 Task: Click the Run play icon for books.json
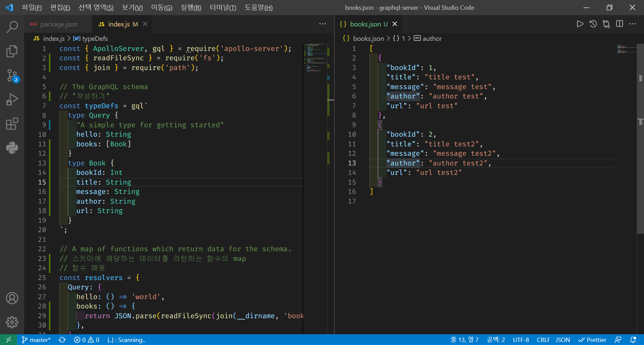pyautogui.click(x=580, y=24)
